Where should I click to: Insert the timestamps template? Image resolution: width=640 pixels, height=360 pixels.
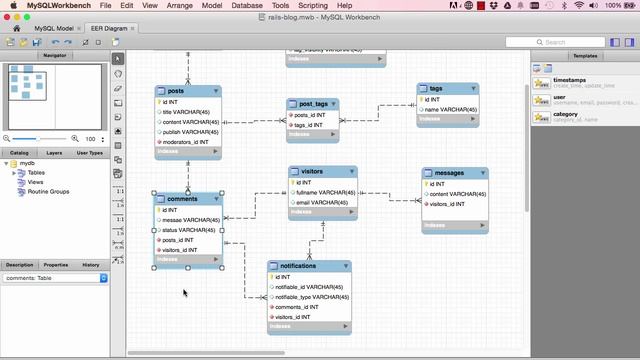pos(584,83)
